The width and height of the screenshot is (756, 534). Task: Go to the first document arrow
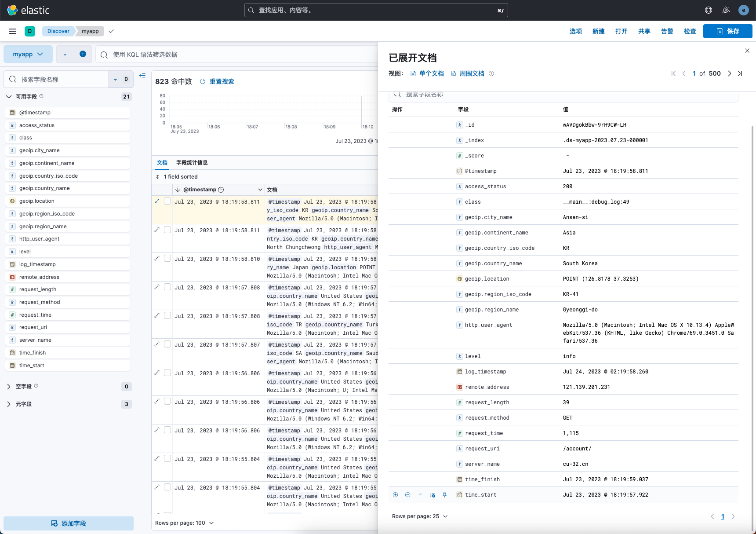click(673, 73)
